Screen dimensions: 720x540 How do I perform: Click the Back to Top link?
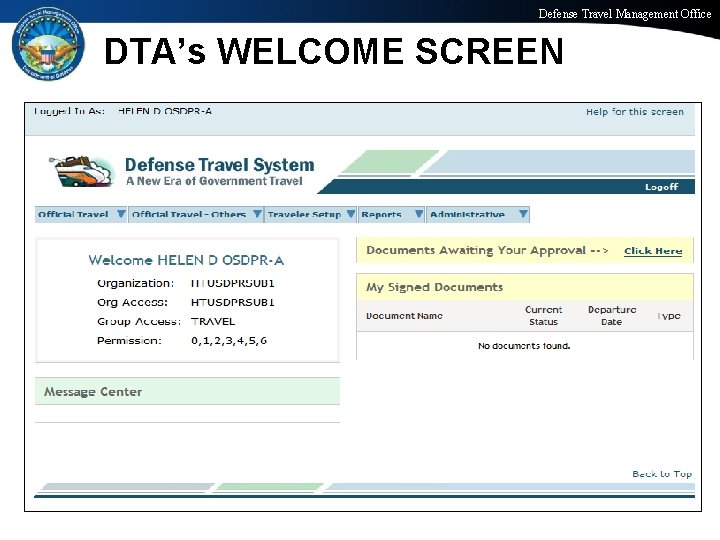point(662,474)
